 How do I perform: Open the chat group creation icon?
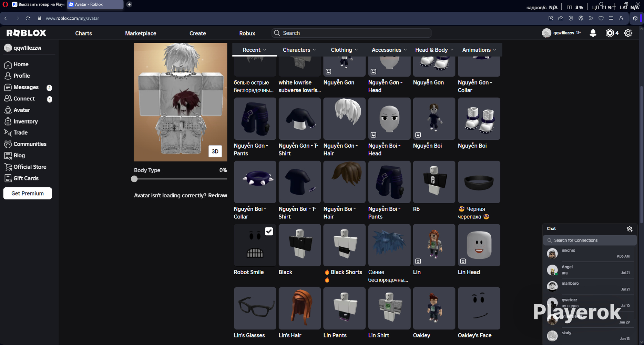(x=630, y=229)
